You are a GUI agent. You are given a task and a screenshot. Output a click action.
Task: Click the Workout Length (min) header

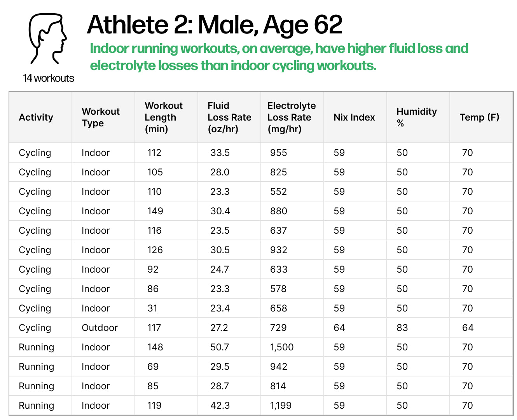coord(164,117)
